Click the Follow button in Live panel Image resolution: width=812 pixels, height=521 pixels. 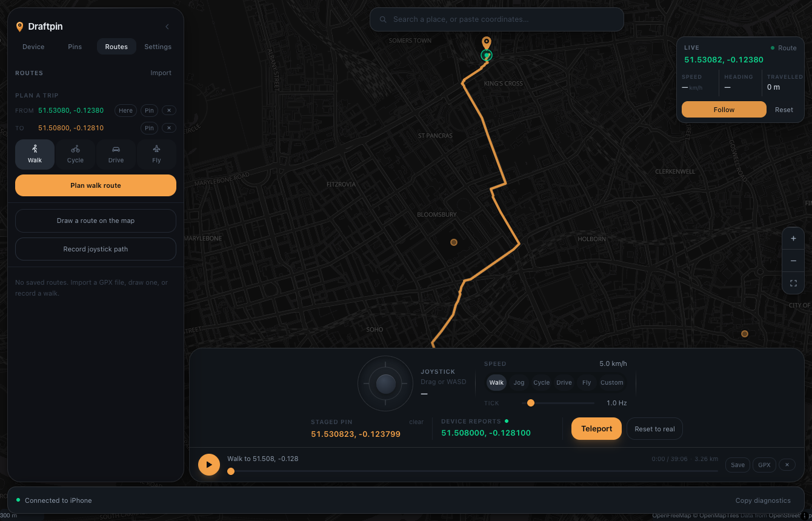point(724,110)
